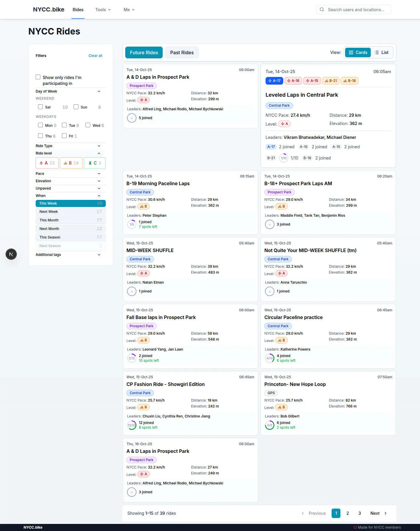
Task: Select the A-15 level badge
Action: pos(312,81)
